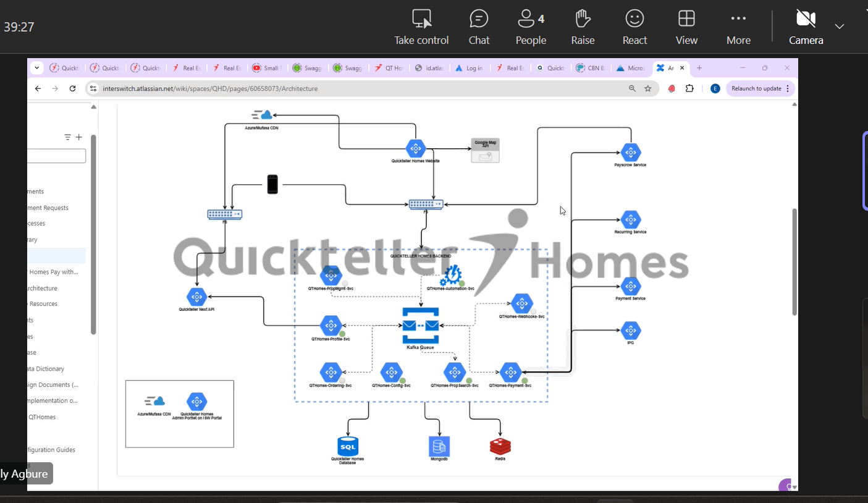Screen dimensions: 868x503
Task: Open the More actions menu
Action: (x=738, y=27)
